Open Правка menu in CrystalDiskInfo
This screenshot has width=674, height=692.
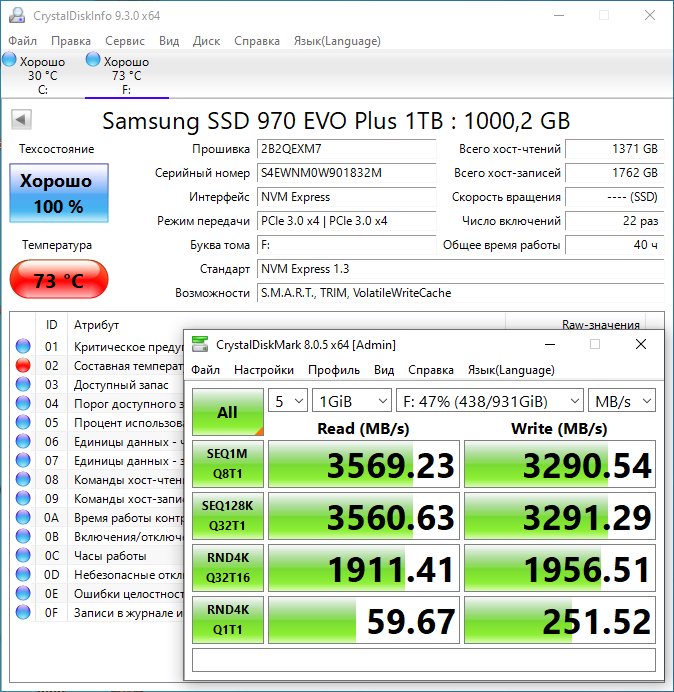point(71,41)
